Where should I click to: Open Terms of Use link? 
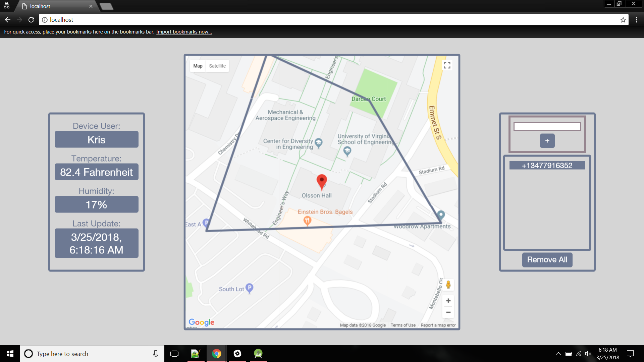[x=403, y=325]
